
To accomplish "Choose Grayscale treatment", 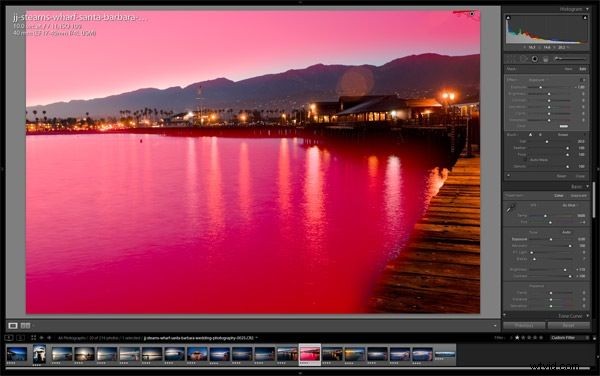I will [579, 195].
